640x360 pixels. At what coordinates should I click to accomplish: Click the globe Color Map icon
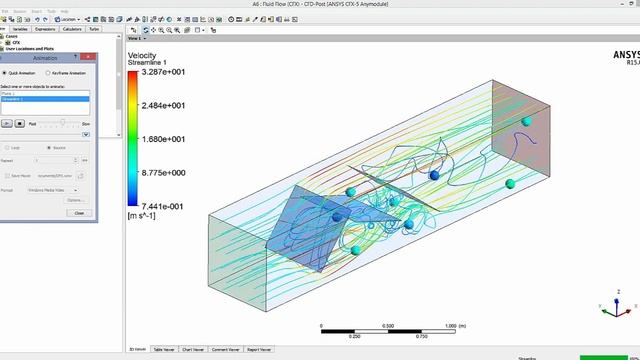click(169, 19)
